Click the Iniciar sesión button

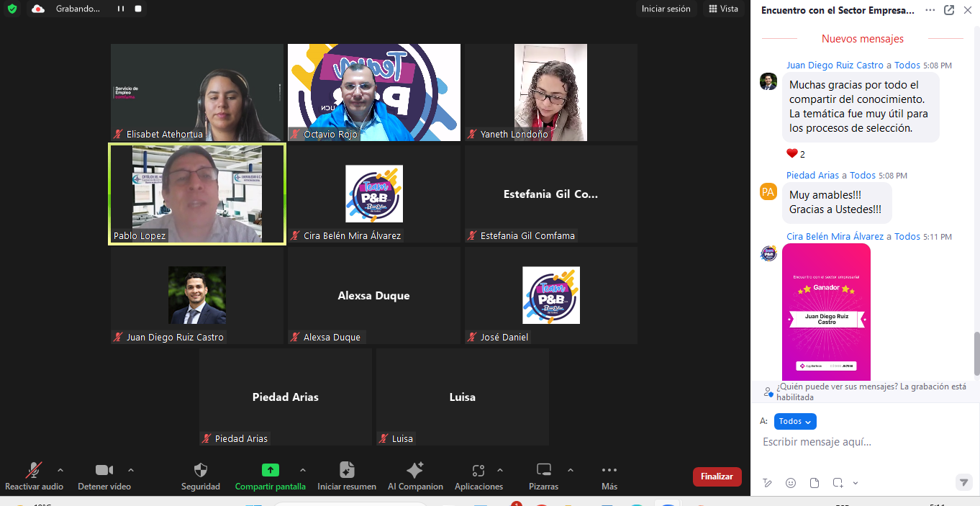tap(666, 9)
